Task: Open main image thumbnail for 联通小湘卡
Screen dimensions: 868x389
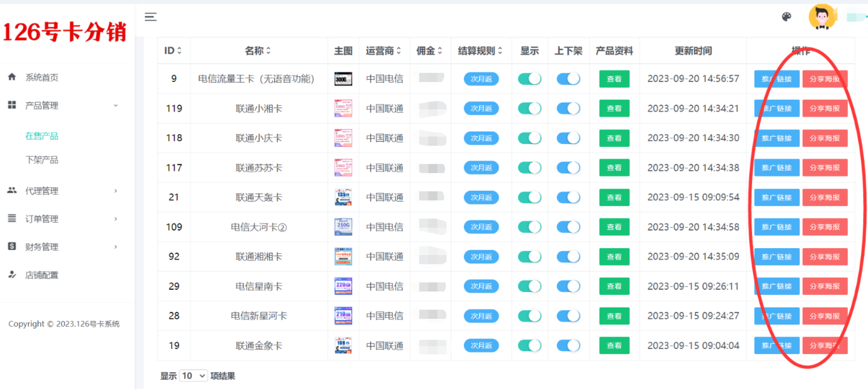Action: pyautogui.click(x=343, y=108)
